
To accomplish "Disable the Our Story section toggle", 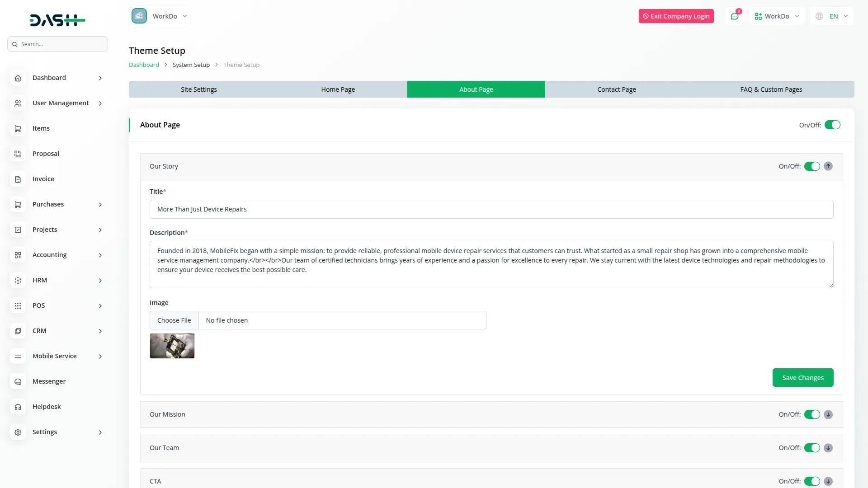I will point(812,166).
